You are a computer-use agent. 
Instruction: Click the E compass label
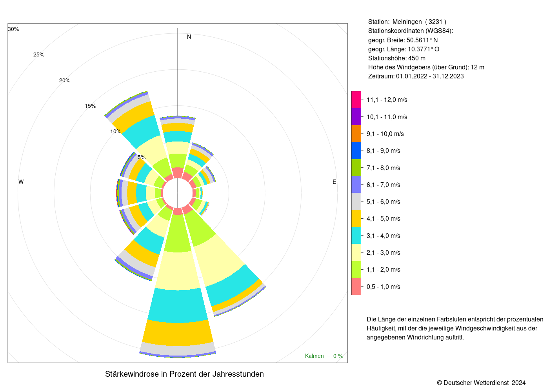(334, 182)
